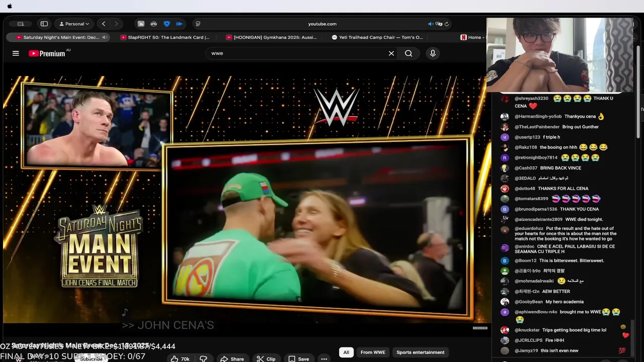The height and width of the screenshot is (362, 644).
Task: Open the YouTube hamburger guide menu
Action: click(16, 53)
